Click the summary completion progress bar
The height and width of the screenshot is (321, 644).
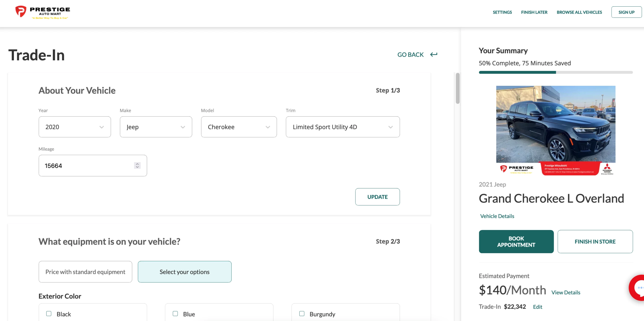click(555, 72)
